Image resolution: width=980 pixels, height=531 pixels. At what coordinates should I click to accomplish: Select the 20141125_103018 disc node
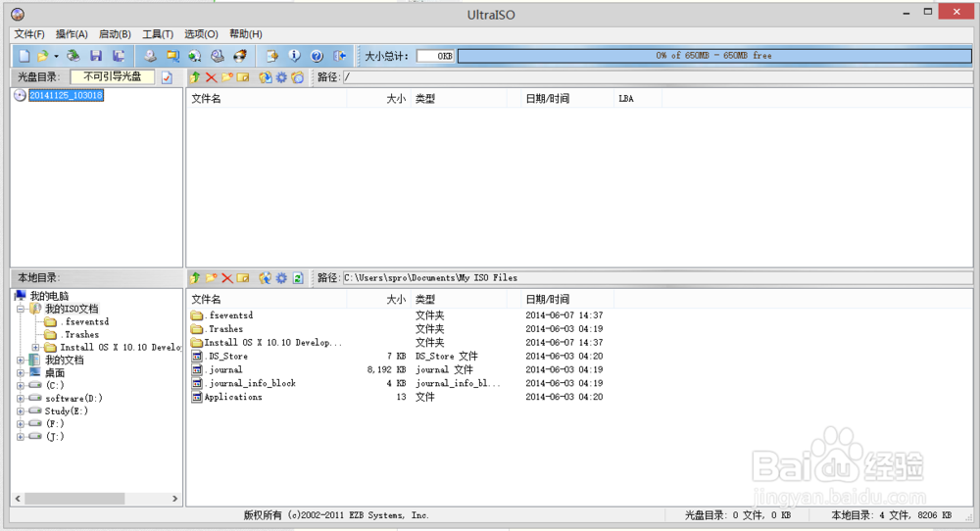click(66, 96)
